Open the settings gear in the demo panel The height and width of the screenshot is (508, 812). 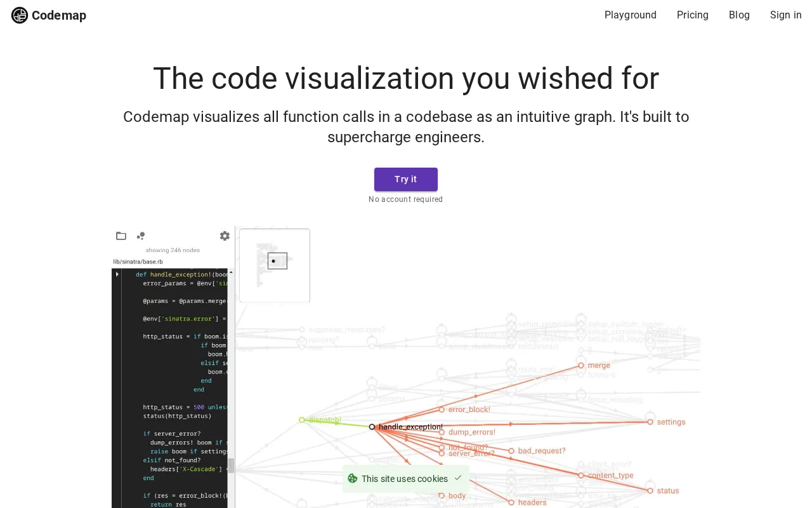[x=225, y=236]
